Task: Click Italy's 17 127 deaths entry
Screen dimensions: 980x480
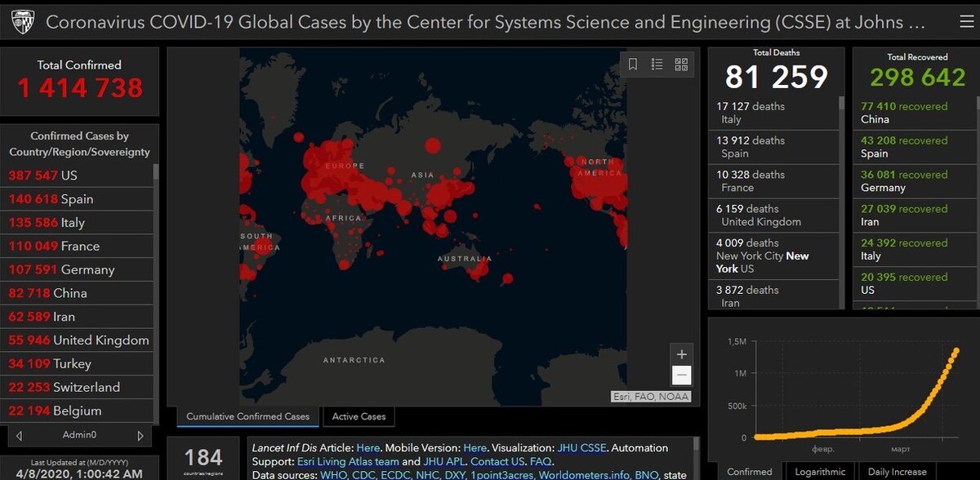Action: pos(773,113)
